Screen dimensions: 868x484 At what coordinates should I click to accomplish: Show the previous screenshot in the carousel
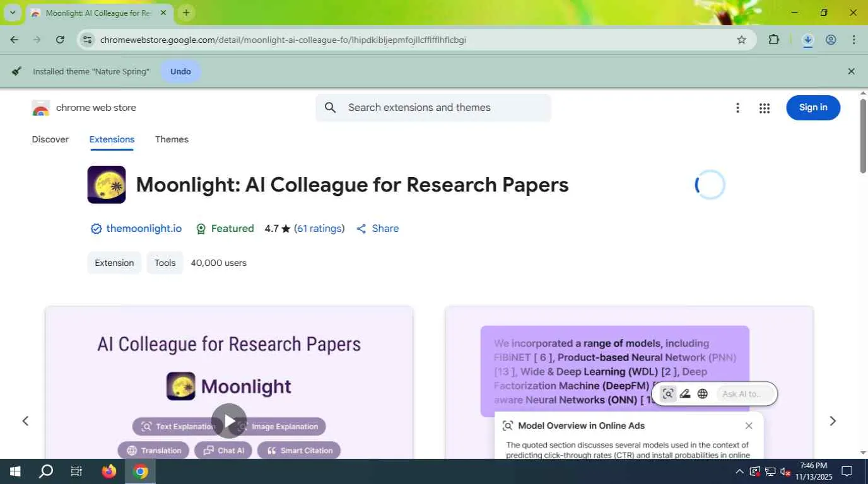[25, 421]
